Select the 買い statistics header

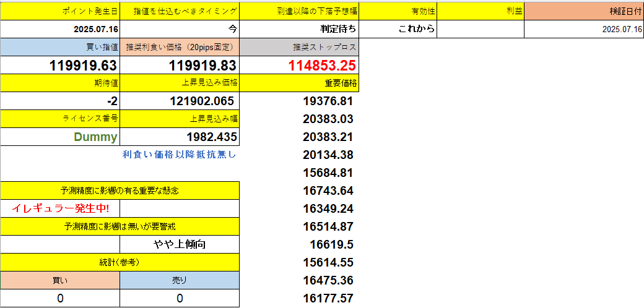(60, 280)
